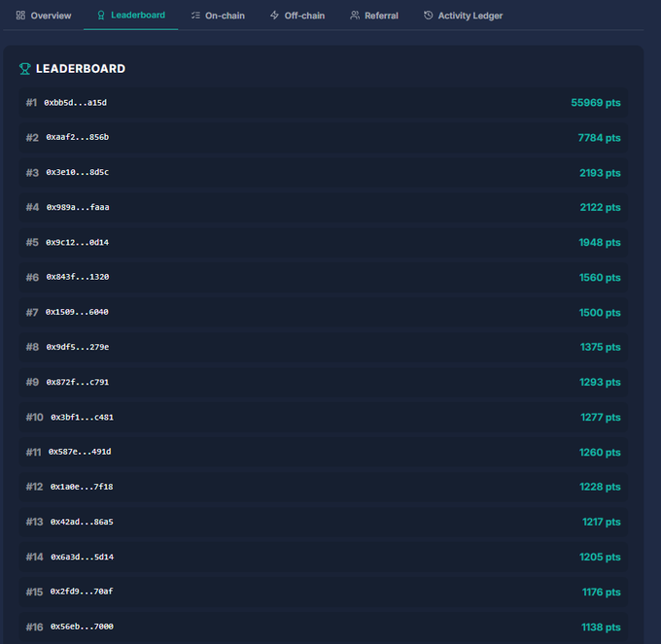
Task: Click the 1375 pts score
Action: tap(601, 347)
